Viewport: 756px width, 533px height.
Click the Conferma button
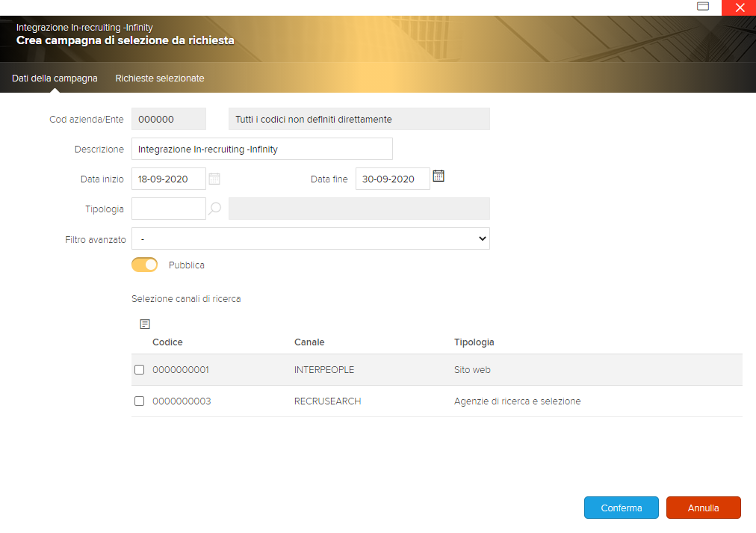coord(622,508)
